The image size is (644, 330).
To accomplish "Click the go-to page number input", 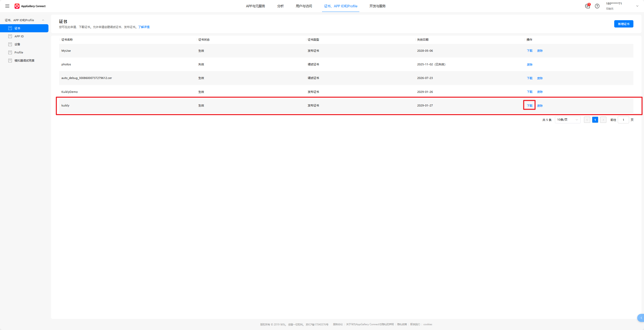I will tap(623, 120).
